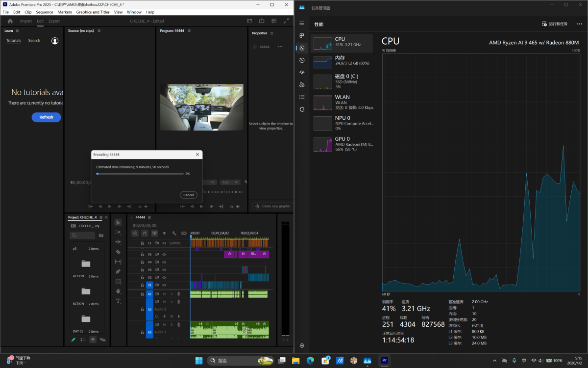The width and height of the screenshot is (588, 368).
Task: Hide track V5 using eye icon
Action: pos(164,255)
